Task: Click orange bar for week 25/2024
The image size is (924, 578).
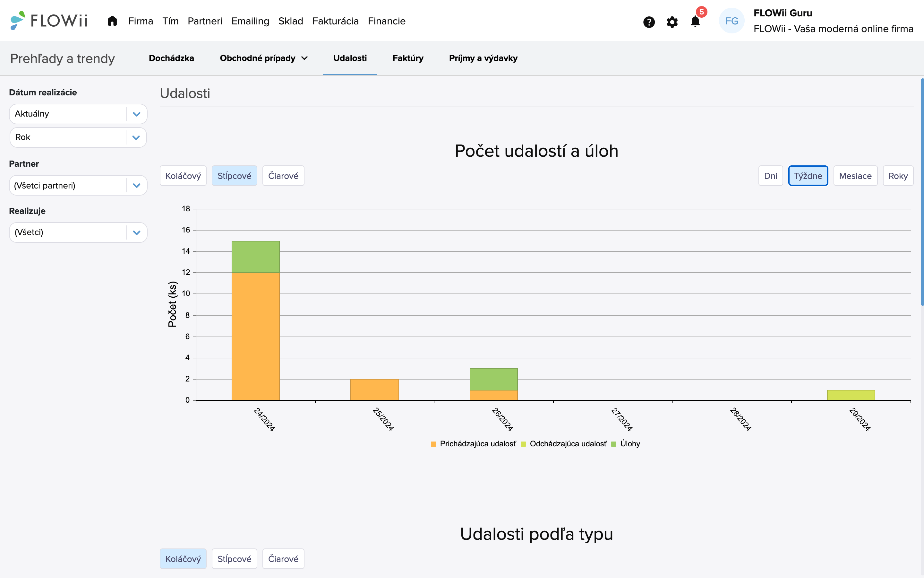Action: click(374, 390)
